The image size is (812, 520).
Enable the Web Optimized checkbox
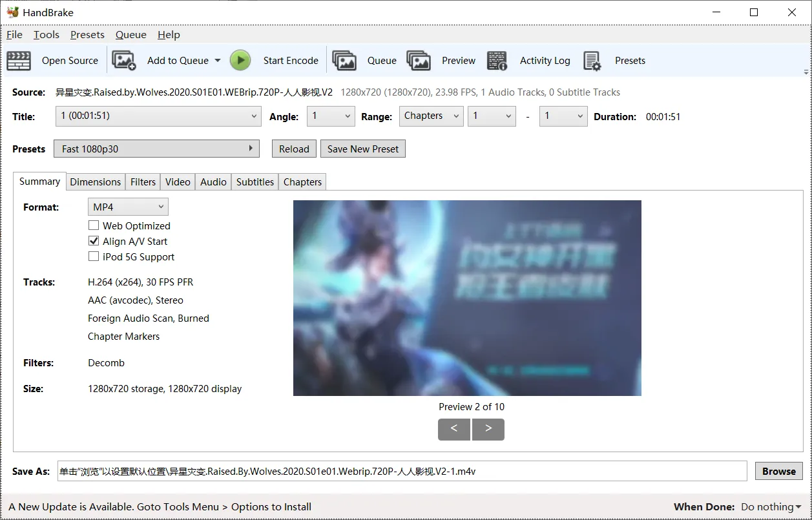click(x=93, y=225)
